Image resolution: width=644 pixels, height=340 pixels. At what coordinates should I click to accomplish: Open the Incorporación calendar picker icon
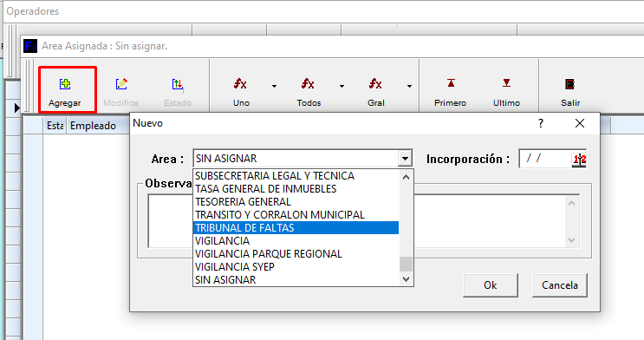[579, 160]
